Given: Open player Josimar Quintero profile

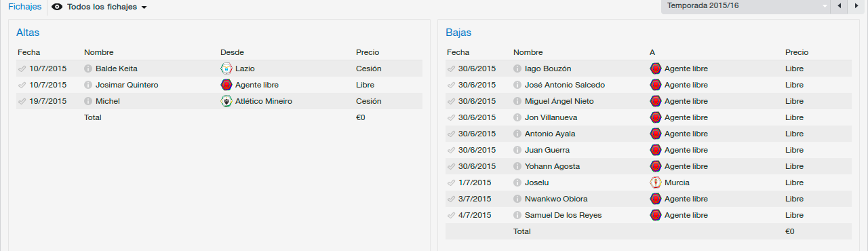Looking at the screenshot, I should 127,85.
